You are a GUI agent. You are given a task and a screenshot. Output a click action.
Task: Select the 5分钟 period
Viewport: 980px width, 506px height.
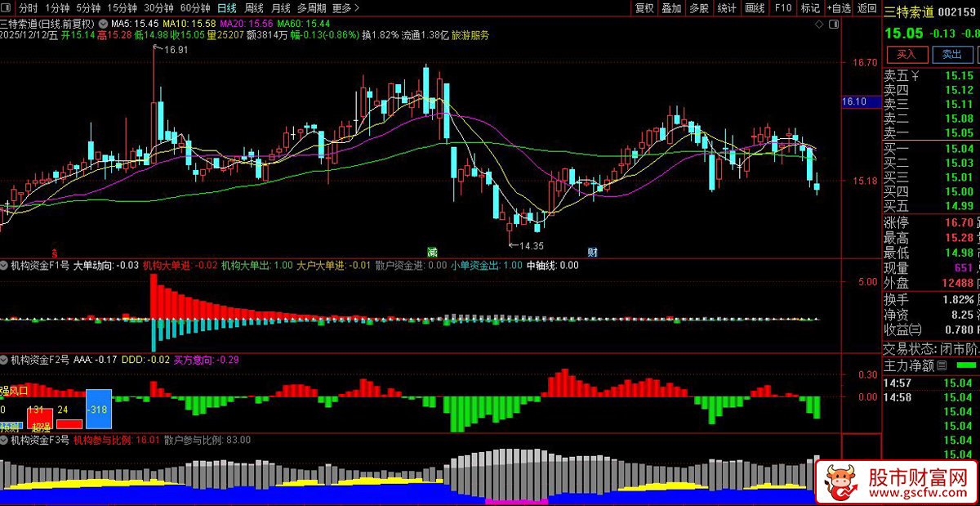click(x=88, y=8)
